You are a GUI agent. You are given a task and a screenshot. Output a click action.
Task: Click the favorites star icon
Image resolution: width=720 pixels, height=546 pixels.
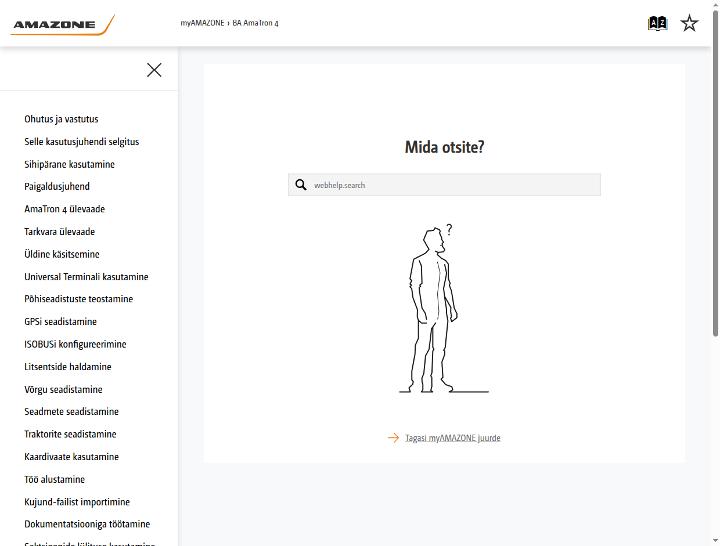point(689,23)
